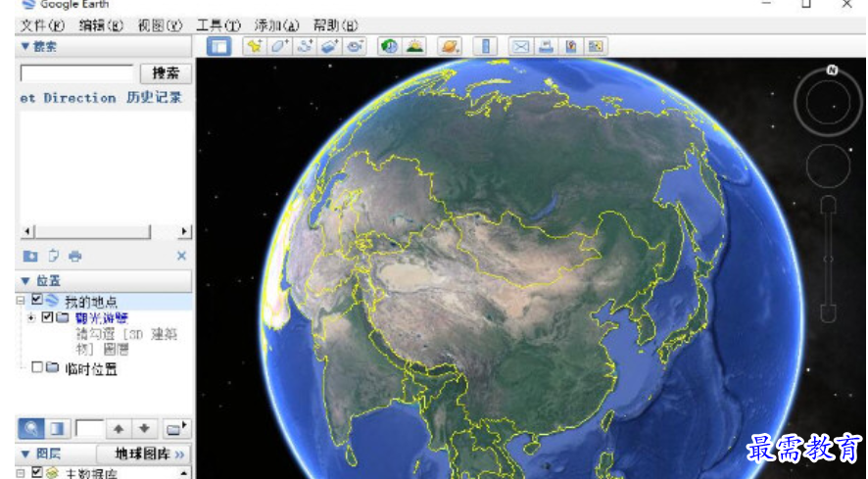Image resolution: width=868 pixels, height=479 pixels.
Task: Collapse the 搜索 panel triangle
Action: 24,46
